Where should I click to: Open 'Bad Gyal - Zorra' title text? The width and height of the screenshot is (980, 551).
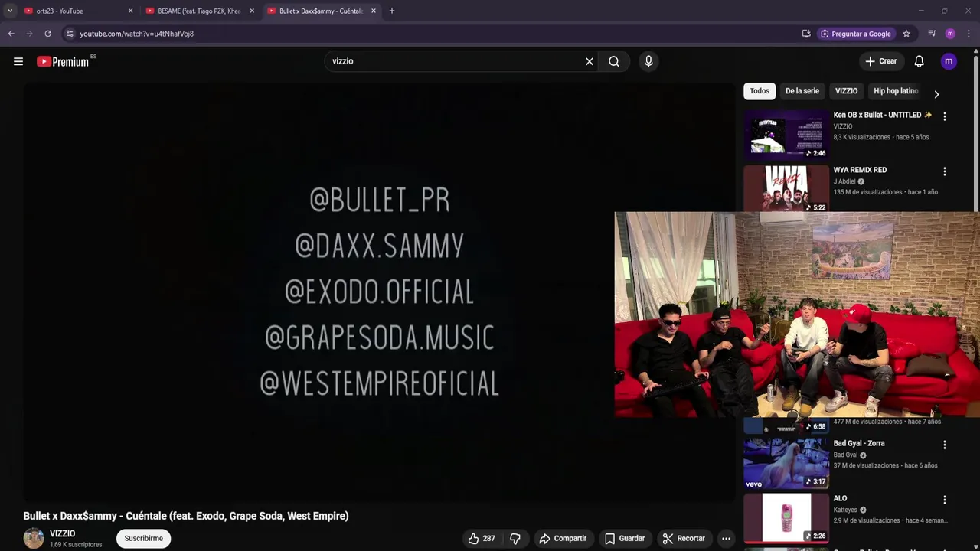[859, 443]
